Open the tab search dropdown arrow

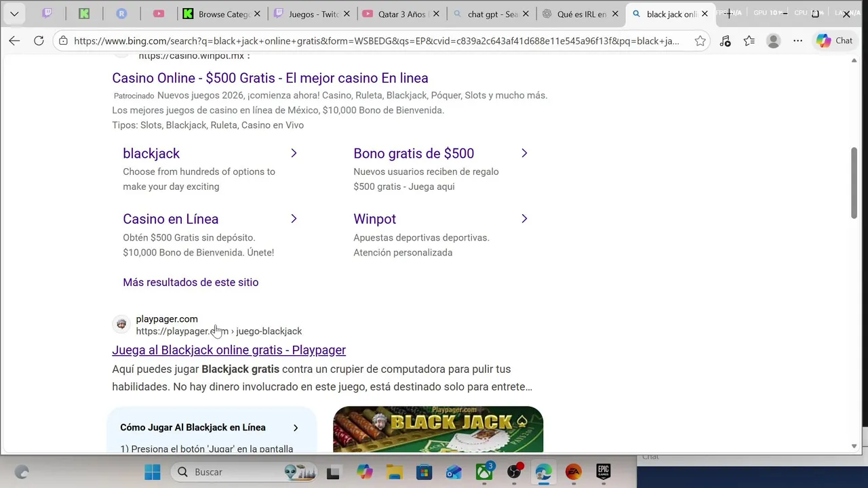pos(14,14)
